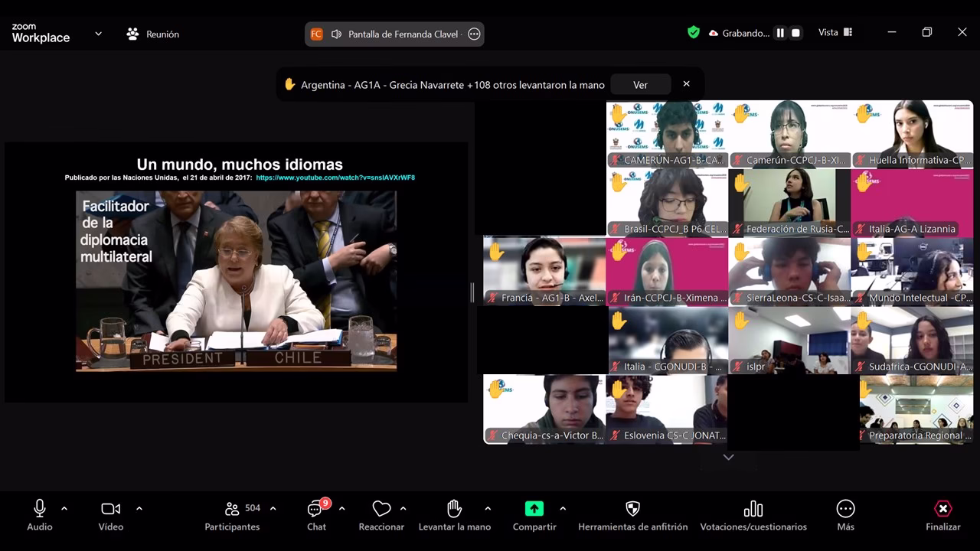The image size is (980, 551).
Task: Toggle Levantar la mano
Action: tap(454, 509)
